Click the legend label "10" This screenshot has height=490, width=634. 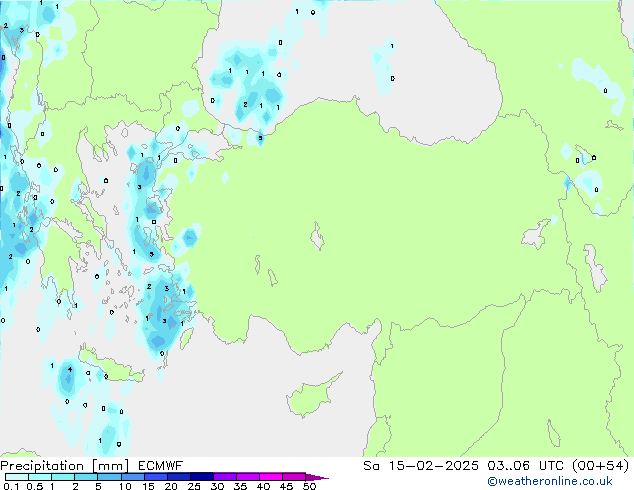pos(125,486)
